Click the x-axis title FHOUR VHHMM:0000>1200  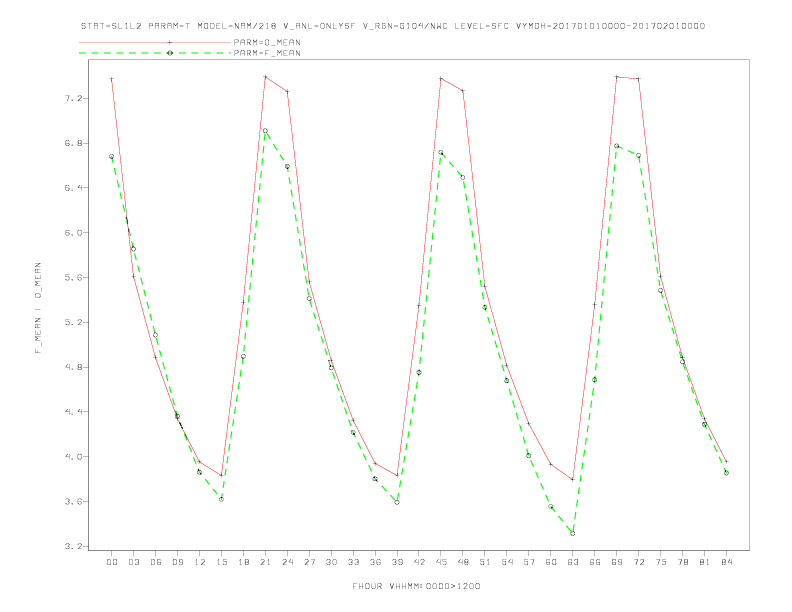416,586
